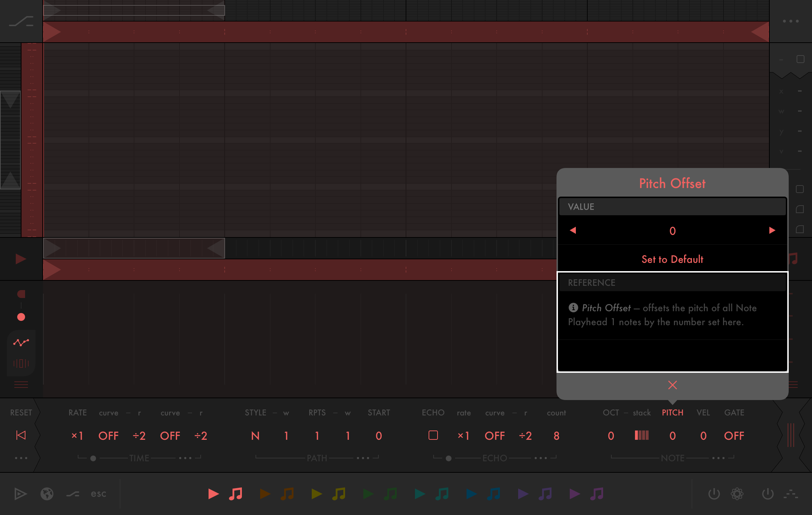Select the orange music note playhead
Image resolution: width=812 pixels, height=515 pixels.
click(x=287, y=494)
